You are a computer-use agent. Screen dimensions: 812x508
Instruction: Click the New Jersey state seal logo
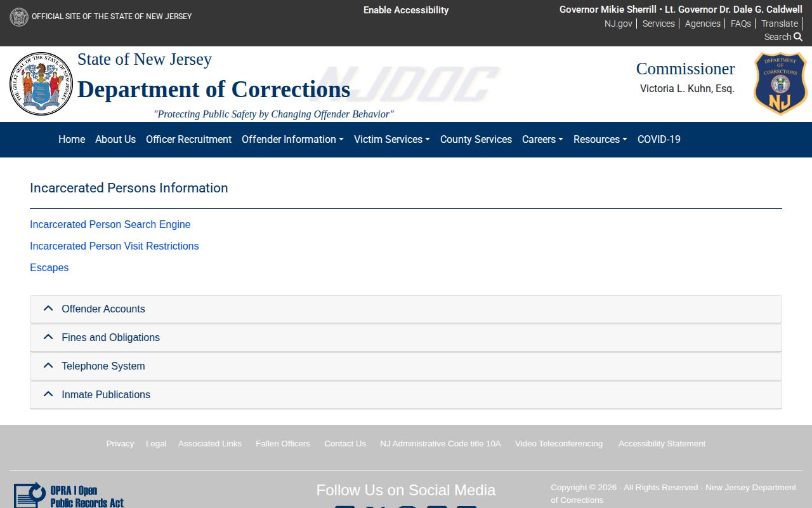pos(41,84)
